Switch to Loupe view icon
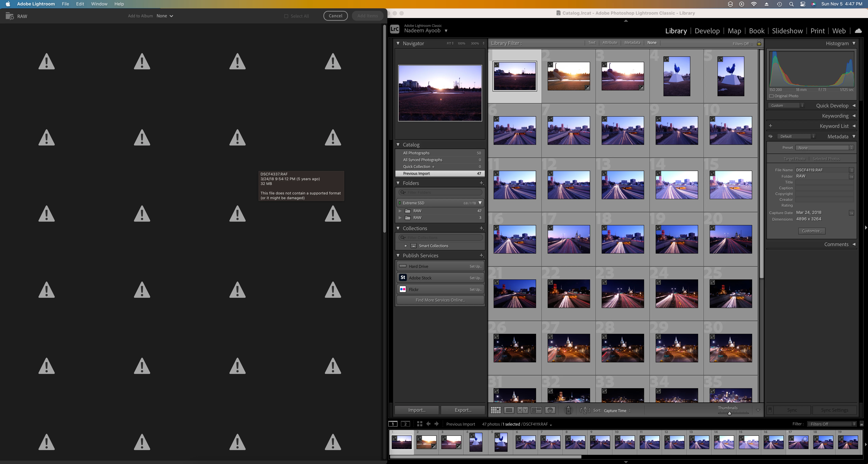This screenshot has height=464, width=868. pyautogui.click(x=509, y=410)
